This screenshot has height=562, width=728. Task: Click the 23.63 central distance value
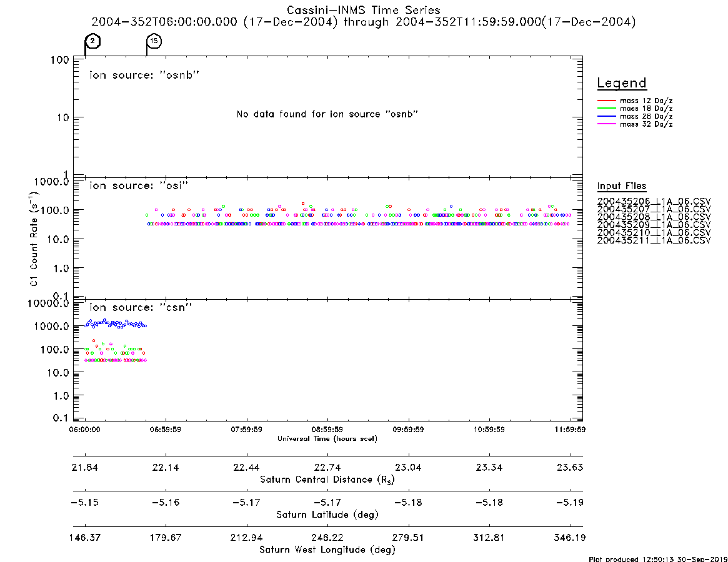pyautogui.click(x=570, y=467)
